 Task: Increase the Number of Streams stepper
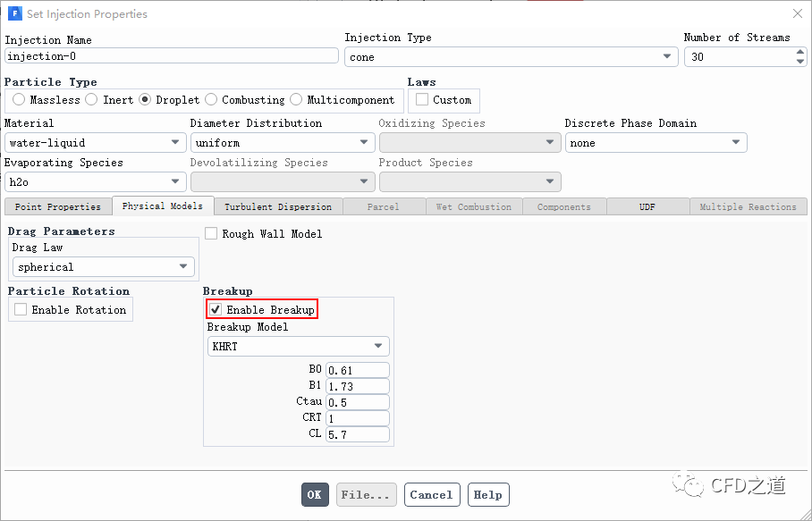(799, 52)
